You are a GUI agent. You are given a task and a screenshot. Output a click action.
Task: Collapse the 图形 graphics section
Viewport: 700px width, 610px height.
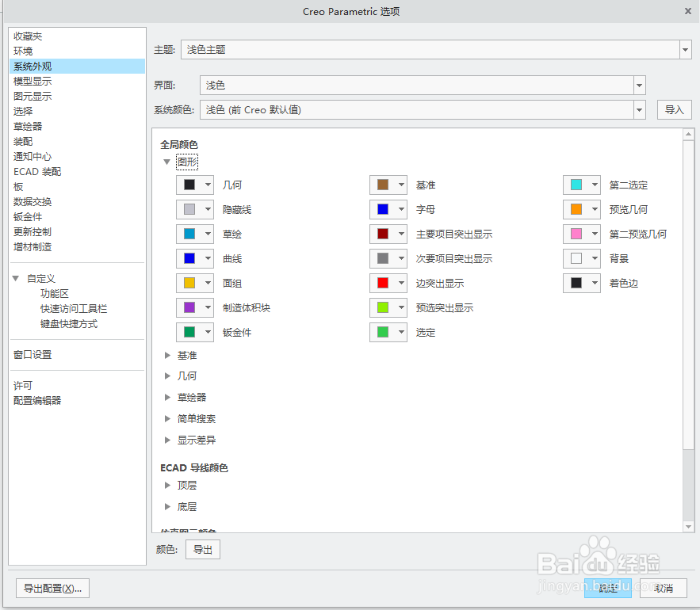point(167,162)
